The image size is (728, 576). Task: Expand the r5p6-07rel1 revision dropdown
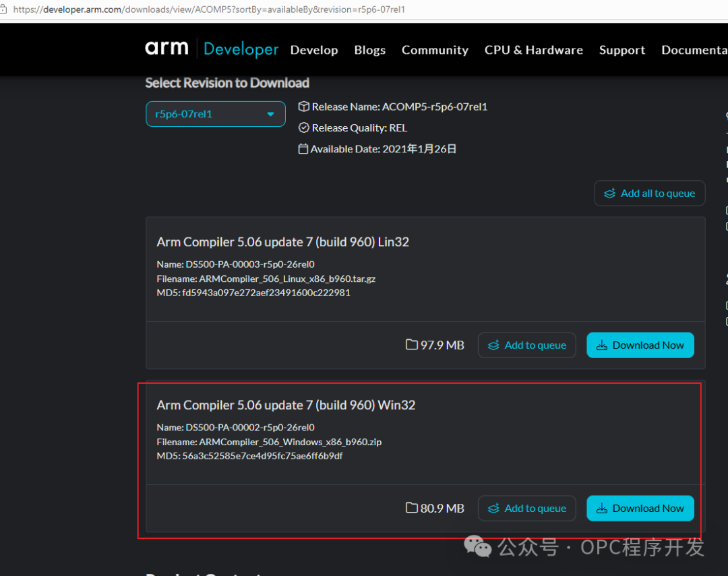tap(216, 114)
